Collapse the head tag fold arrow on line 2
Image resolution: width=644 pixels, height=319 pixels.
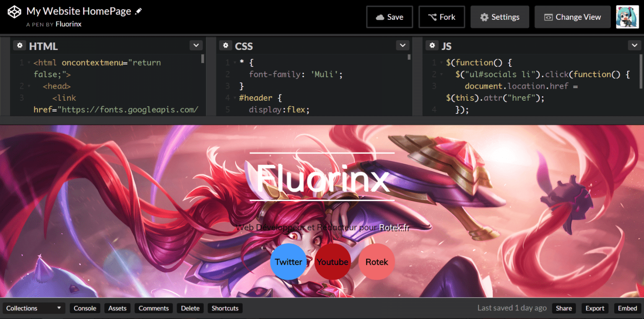click(29, 86)
